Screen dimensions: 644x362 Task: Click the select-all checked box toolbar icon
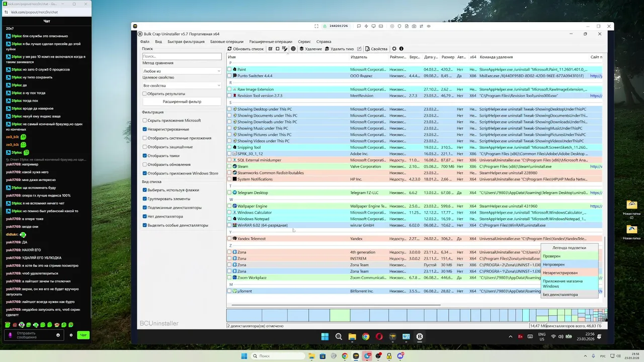point(271,49)
